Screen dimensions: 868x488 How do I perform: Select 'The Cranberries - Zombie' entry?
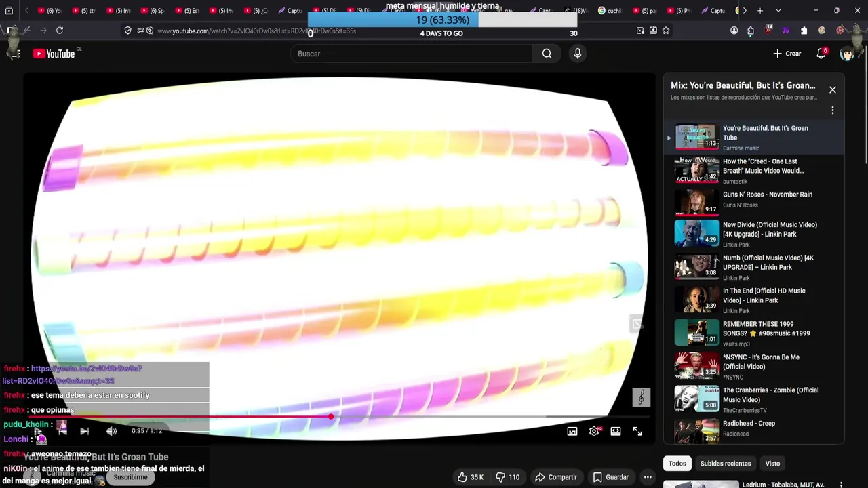click(753, 400)
